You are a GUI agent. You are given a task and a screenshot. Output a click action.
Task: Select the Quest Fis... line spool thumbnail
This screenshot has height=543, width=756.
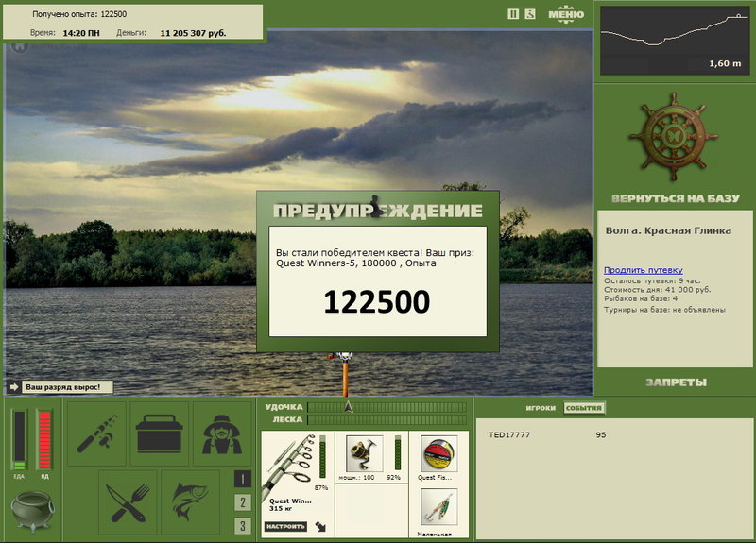tap(438, 454)
